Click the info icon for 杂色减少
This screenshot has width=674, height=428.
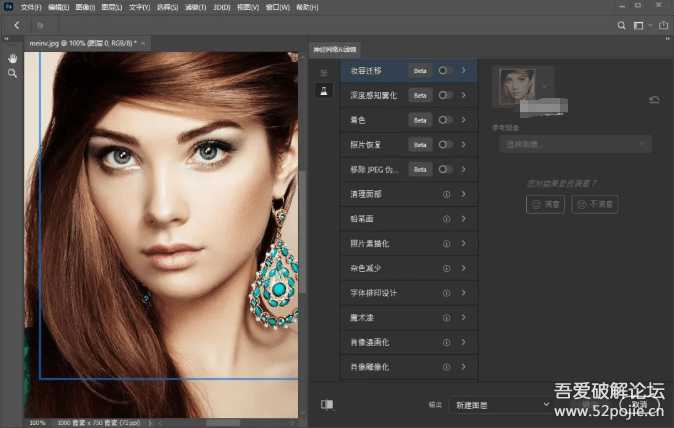tap(447, 268)
